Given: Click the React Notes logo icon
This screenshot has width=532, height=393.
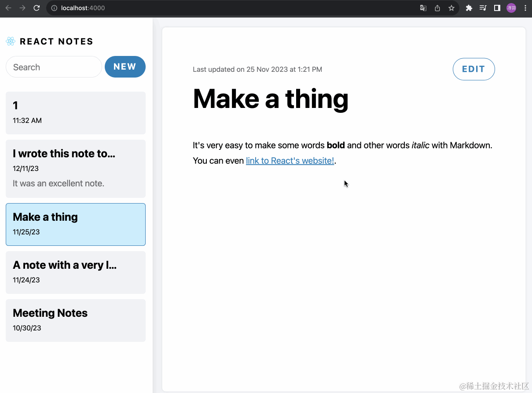Looking at the screenshot, I should (x=10, y=41).
